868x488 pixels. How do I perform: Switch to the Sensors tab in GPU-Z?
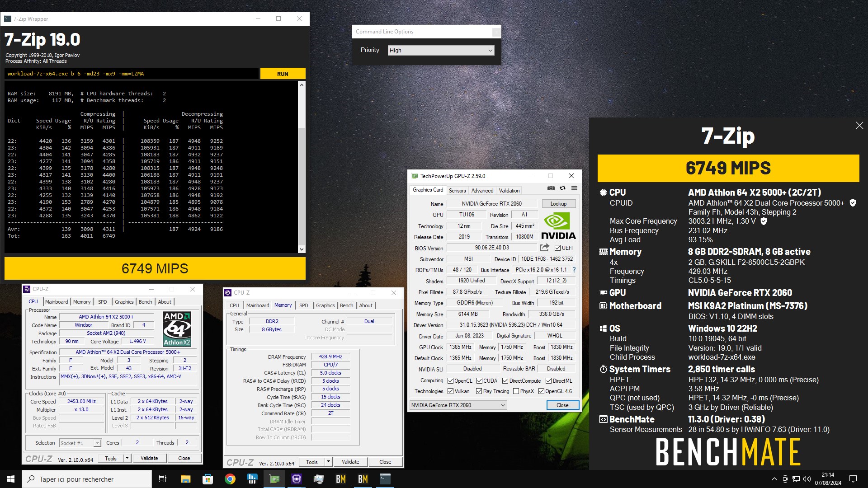click(x=457, y=191)
